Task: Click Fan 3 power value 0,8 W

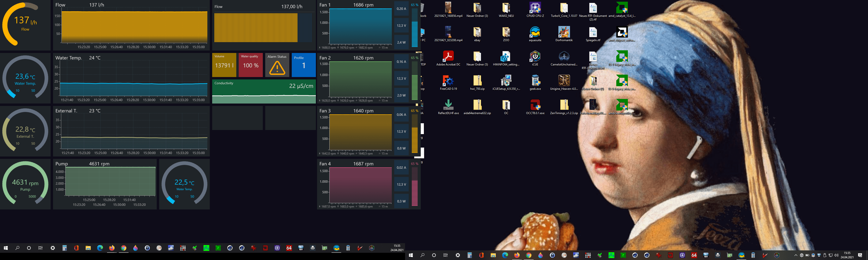Action: tap(401, 148)
